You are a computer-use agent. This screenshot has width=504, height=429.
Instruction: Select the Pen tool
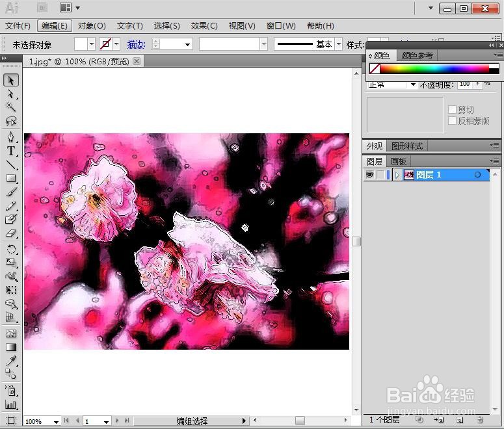pyautogui.click(x=11, y=137)
